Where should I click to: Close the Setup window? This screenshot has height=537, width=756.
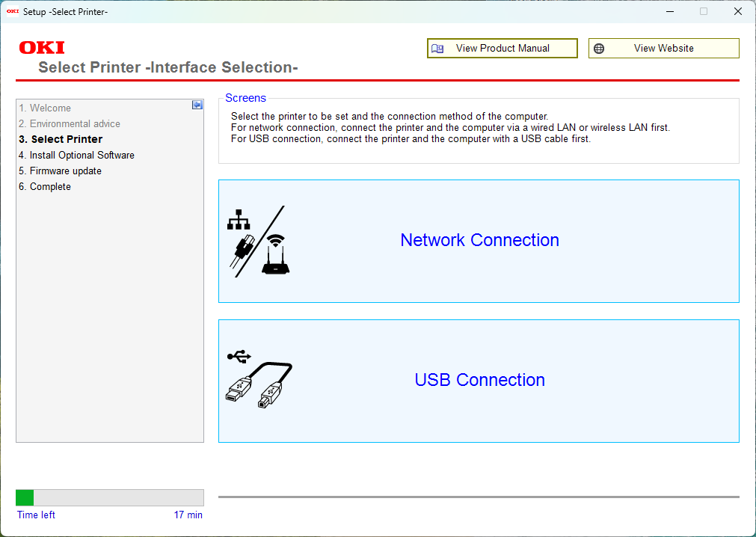737,11
